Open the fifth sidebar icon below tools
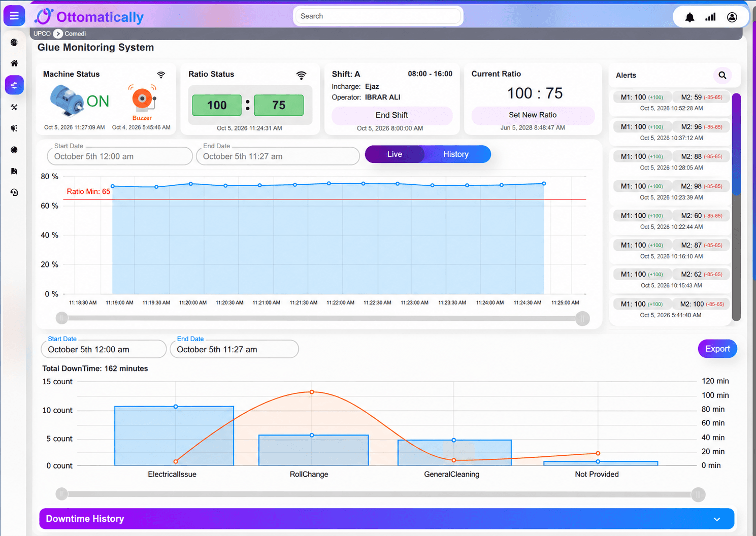Viewport: 756px width, 536px height. pyautogui.click(x=14, y=128)
